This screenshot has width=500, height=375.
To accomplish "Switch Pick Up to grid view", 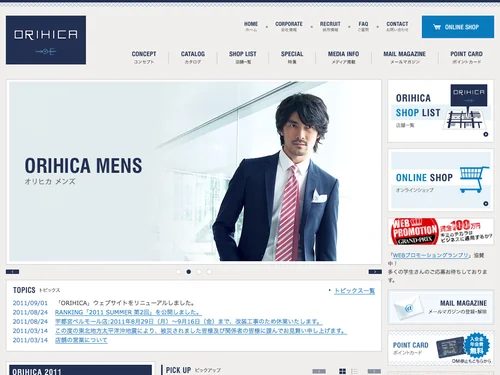I will click(x=343, y=371).
